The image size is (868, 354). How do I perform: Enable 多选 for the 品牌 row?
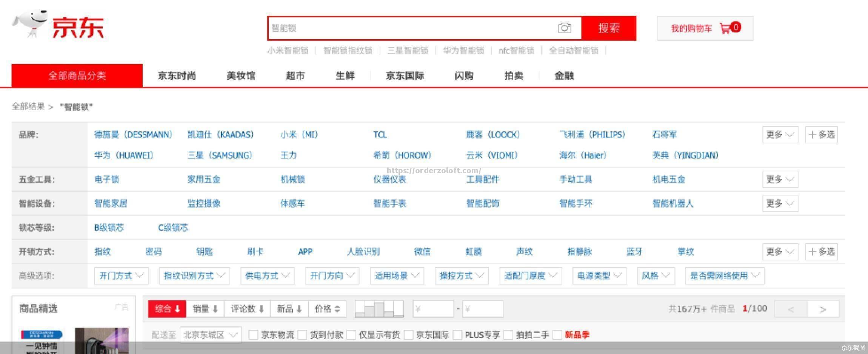click(x=822, y=135)
